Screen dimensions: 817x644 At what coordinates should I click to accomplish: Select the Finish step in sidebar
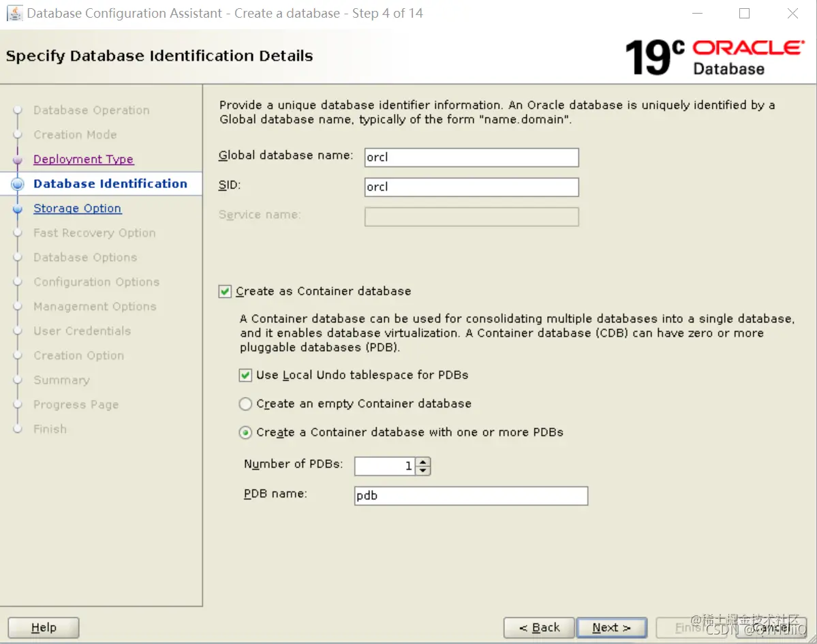[50, 429]
